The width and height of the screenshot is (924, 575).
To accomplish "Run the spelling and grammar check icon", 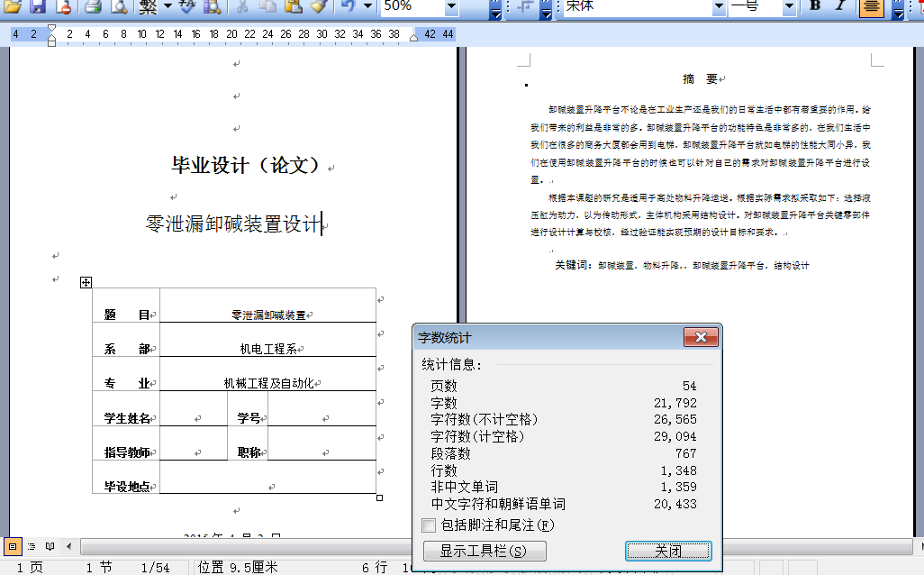I will point(187,6).
